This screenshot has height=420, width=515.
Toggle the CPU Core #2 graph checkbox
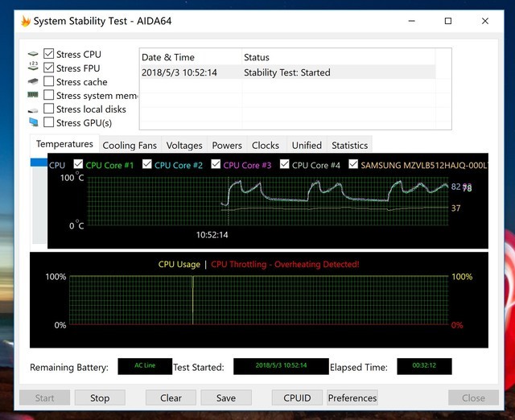pyautogui.click(x=146, y=163)
